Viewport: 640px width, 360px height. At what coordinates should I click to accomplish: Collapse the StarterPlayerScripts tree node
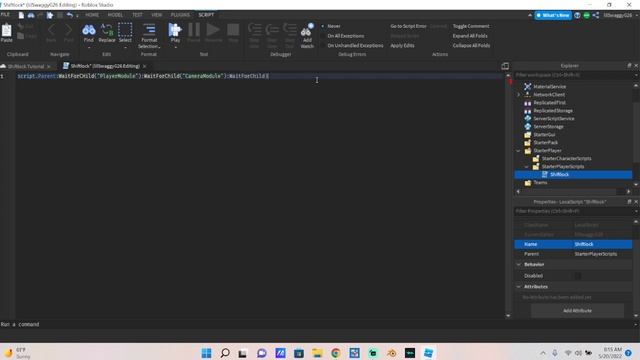[527, 167]
